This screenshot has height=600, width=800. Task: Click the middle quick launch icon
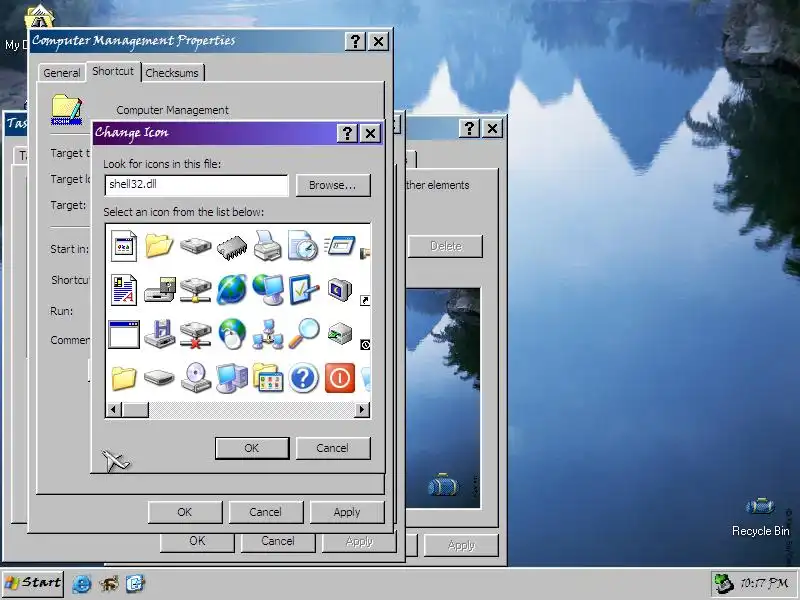pyautogui.click(x=109, y=584)
